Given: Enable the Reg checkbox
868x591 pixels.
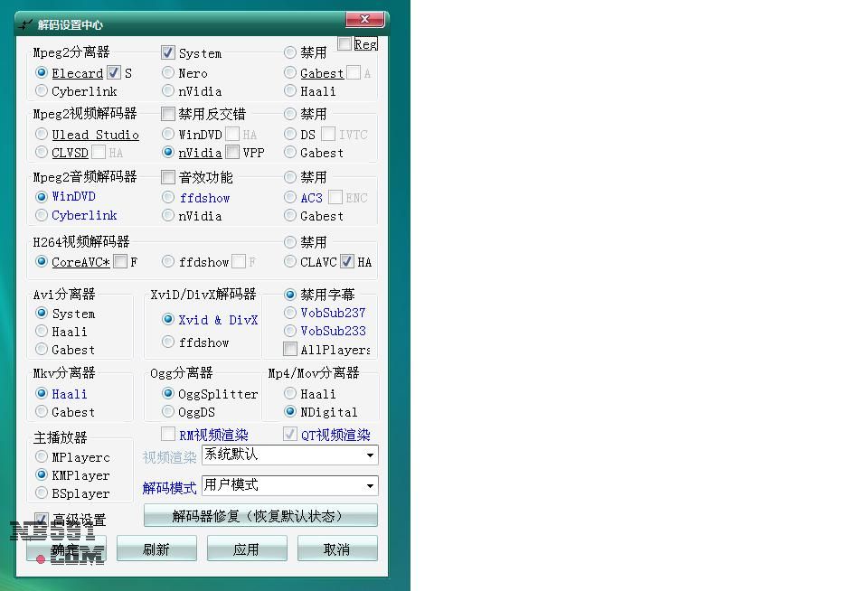Looking at the screenshot, I should tap(345, 43).
